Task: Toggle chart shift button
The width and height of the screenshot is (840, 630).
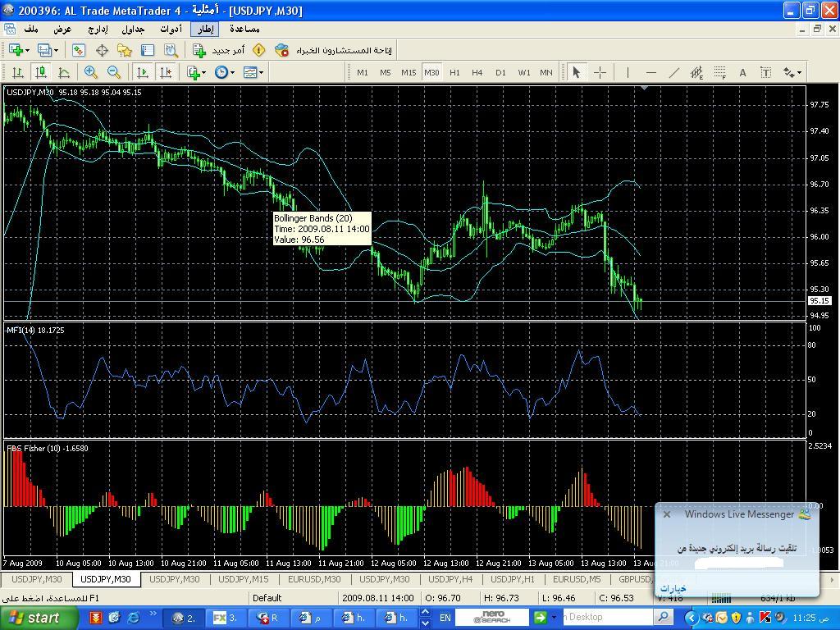Action: (166, 72)
